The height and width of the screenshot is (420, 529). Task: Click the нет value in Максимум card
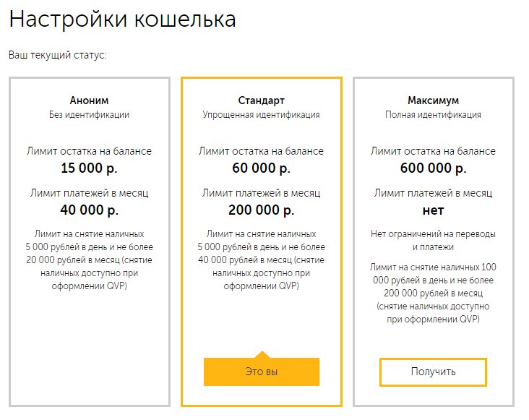433,211
